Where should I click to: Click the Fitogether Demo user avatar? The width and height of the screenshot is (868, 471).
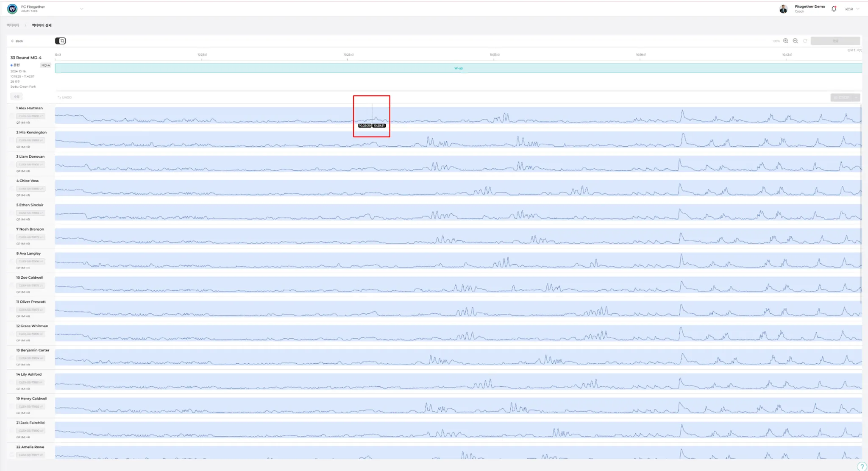(783, 8)
